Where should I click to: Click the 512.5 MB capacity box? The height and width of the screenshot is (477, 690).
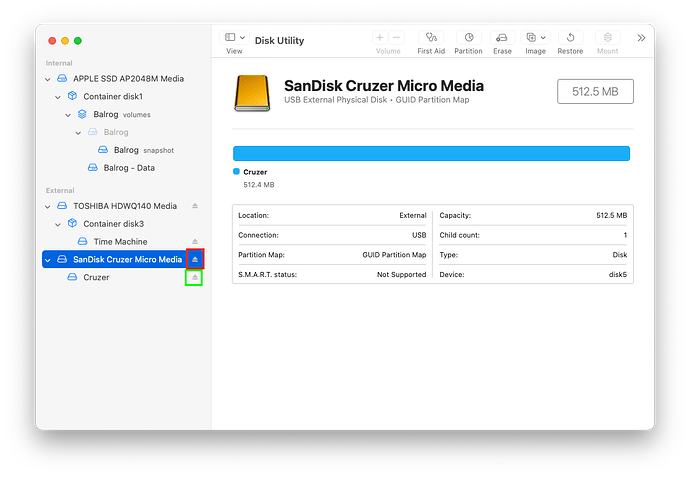click(595, 92)
